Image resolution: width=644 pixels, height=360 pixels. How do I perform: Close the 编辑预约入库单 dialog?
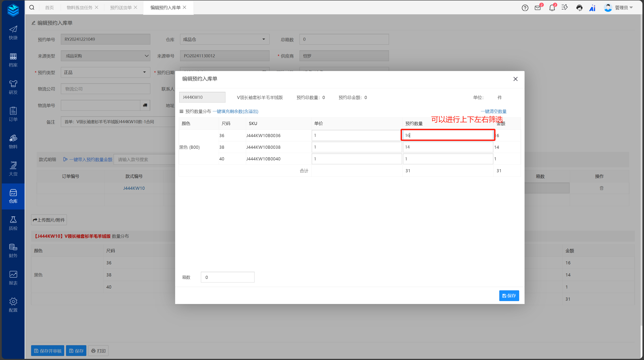[515, 79]
